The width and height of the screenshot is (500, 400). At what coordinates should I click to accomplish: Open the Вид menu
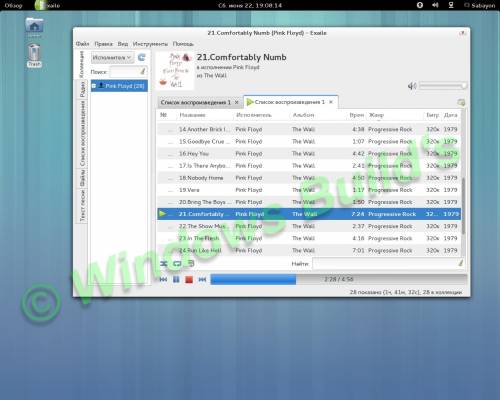123,44
